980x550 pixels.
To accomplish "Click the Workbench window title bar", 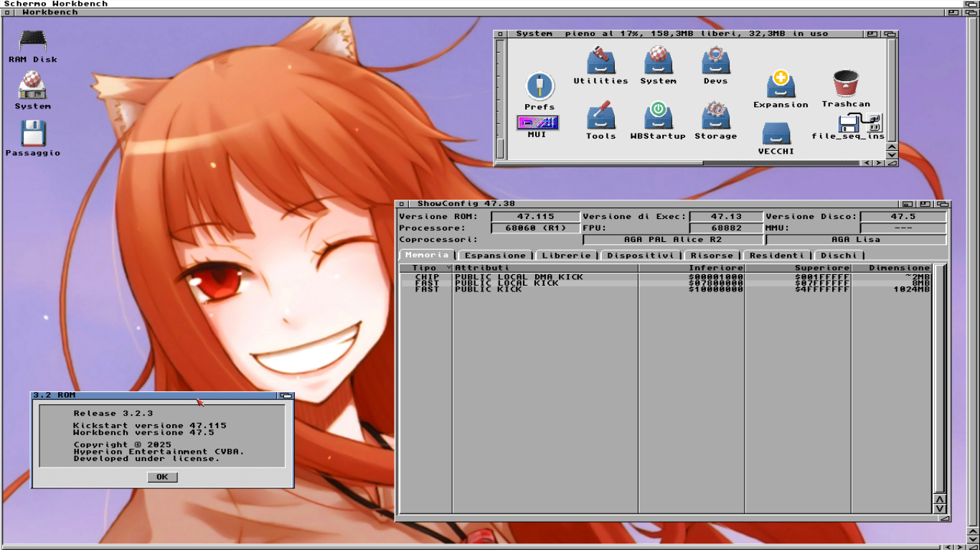I will pyautogui.click(x=481, y=12).
